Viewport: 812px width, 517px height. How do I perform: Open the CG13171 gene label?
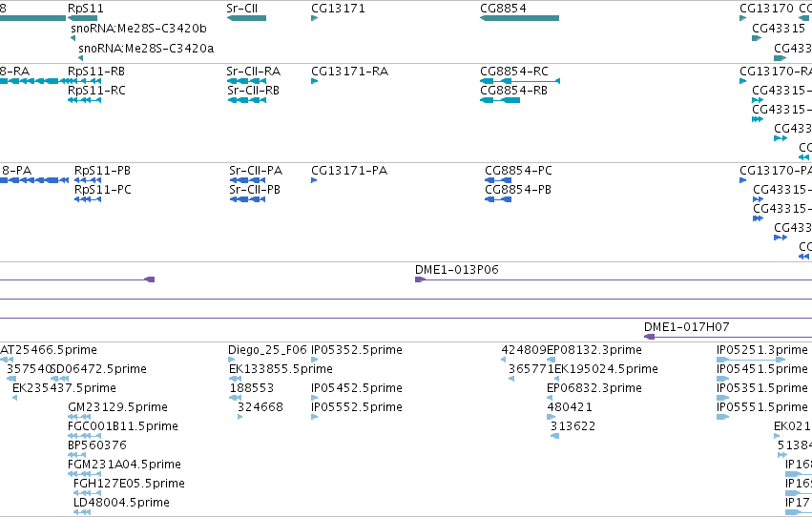coord(338,9)
